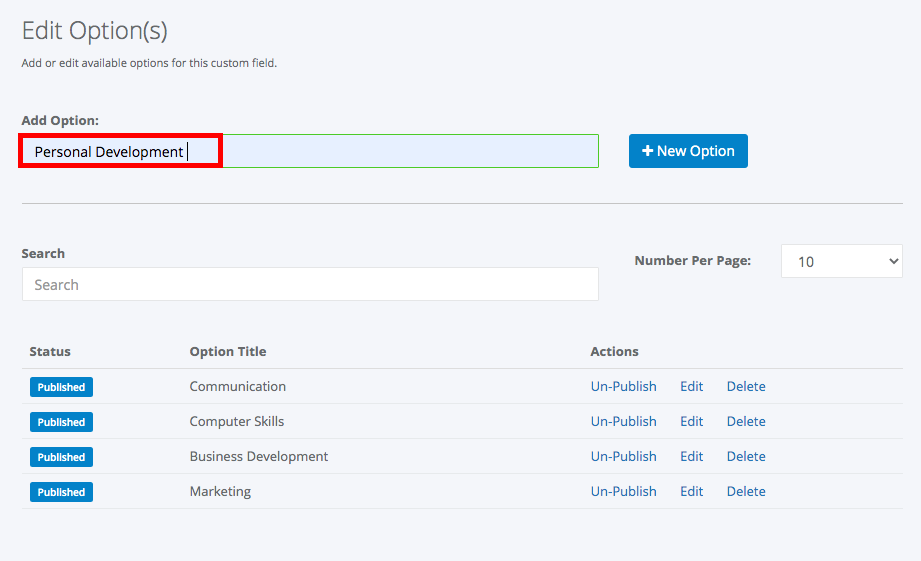Edit the Marketing option
The image size is (921, 561).
pos(691,492)
